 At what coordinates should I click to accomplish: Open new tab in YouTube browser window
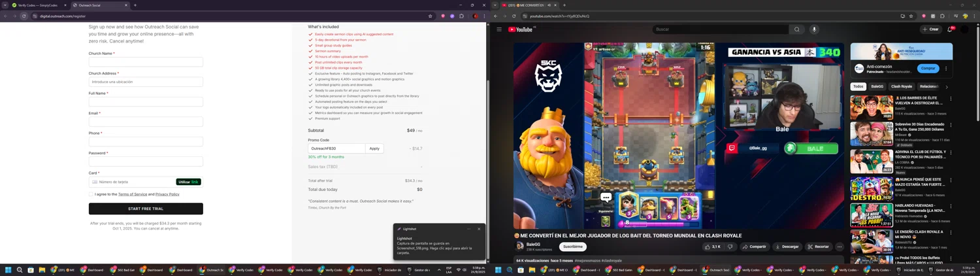[564, 5]
